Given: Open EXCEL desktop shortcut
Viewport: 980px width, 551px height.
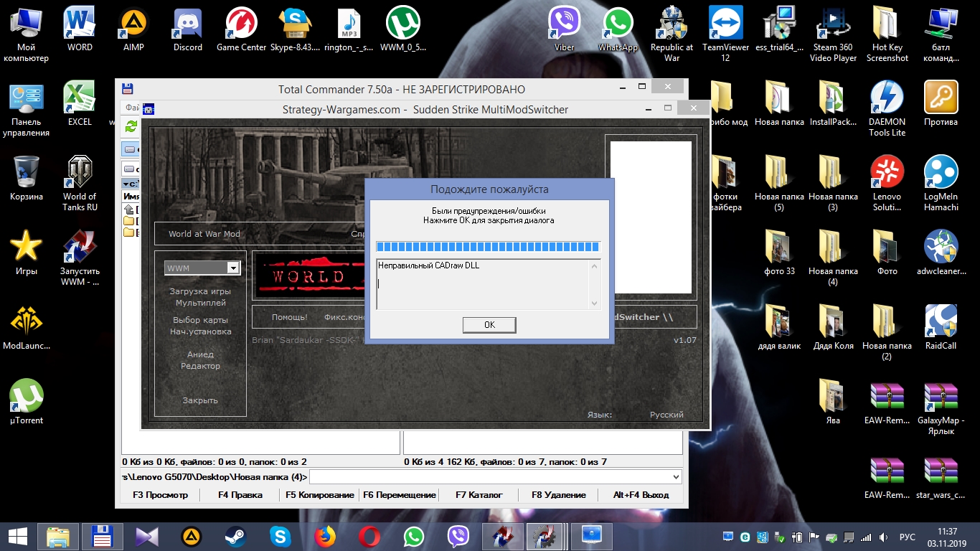Looking at the screenshot, I should [80, 103].
